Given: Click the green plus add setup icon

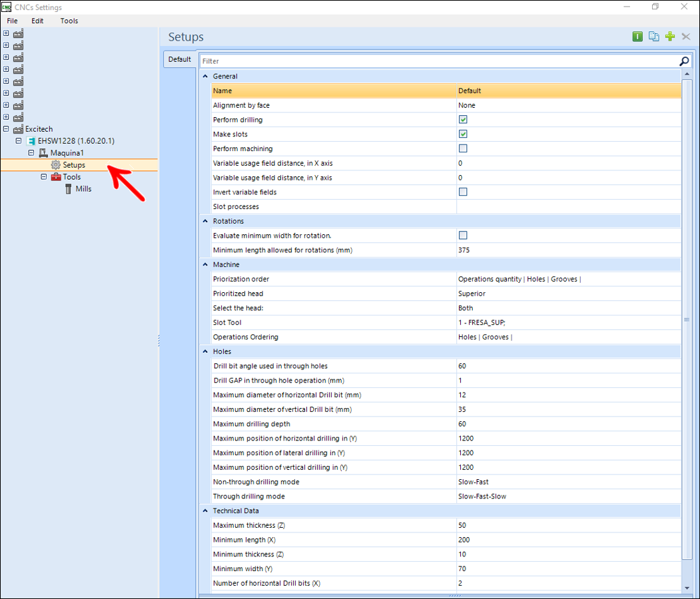Looking at the screenshot, I should pos(670,37).
